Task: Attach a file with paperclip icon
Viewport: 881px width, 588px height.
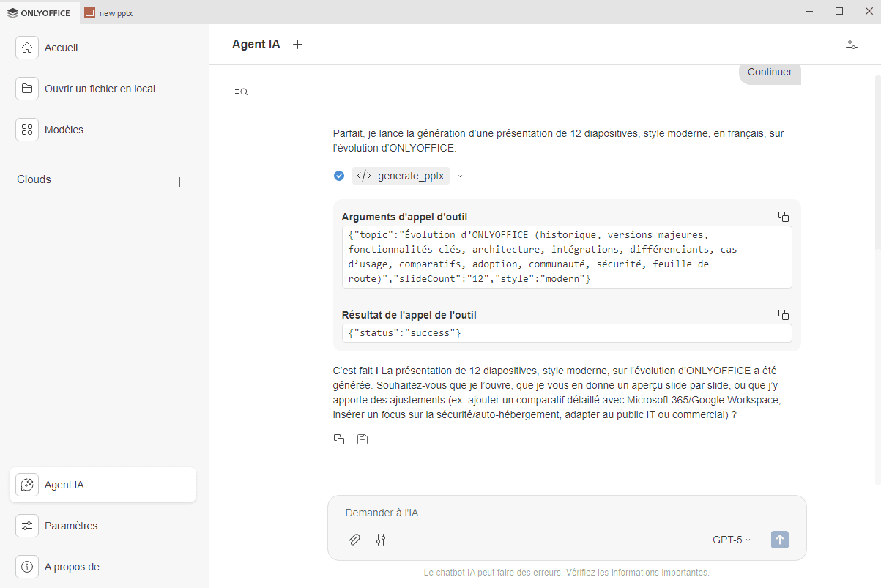Action: 354,540
